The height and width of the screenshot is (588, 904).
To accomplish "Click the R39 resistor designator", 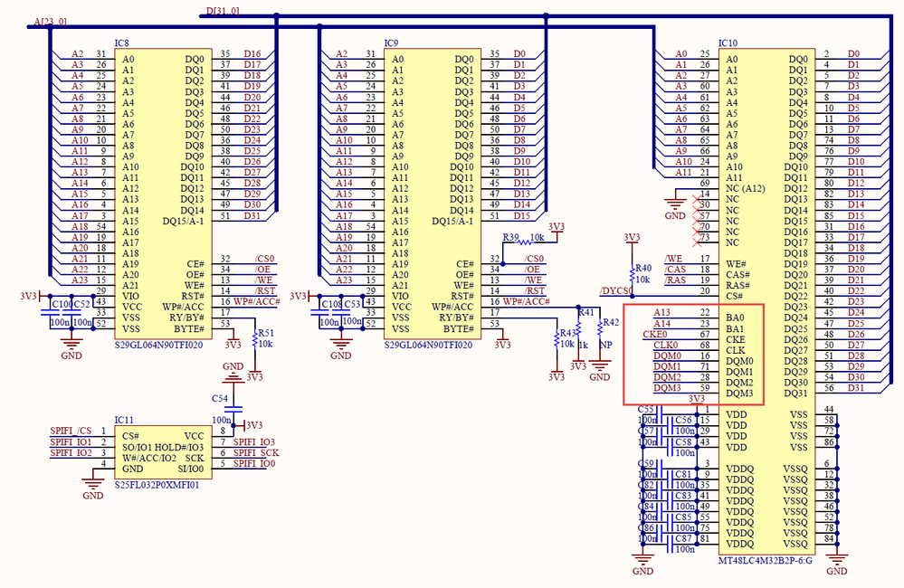I will click(x=510, y=238).
